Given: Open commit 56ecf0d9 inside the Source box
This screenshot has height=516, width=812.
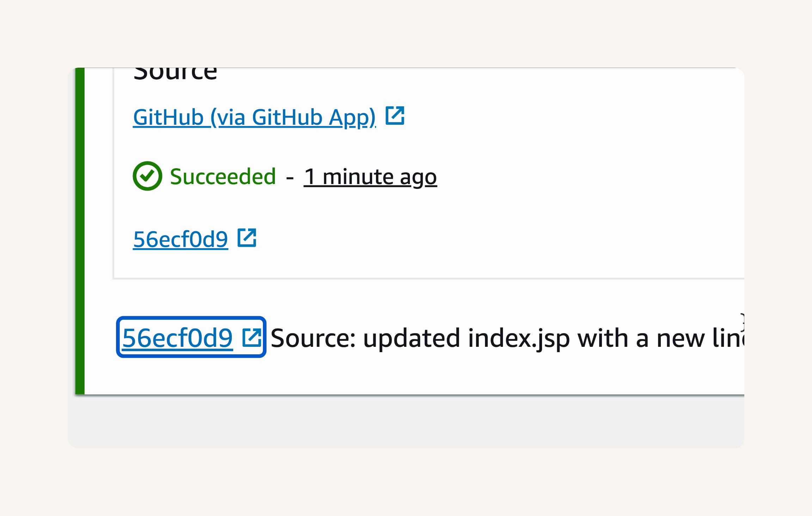Looking at the screenshot, I should click(x=180, y=239).
